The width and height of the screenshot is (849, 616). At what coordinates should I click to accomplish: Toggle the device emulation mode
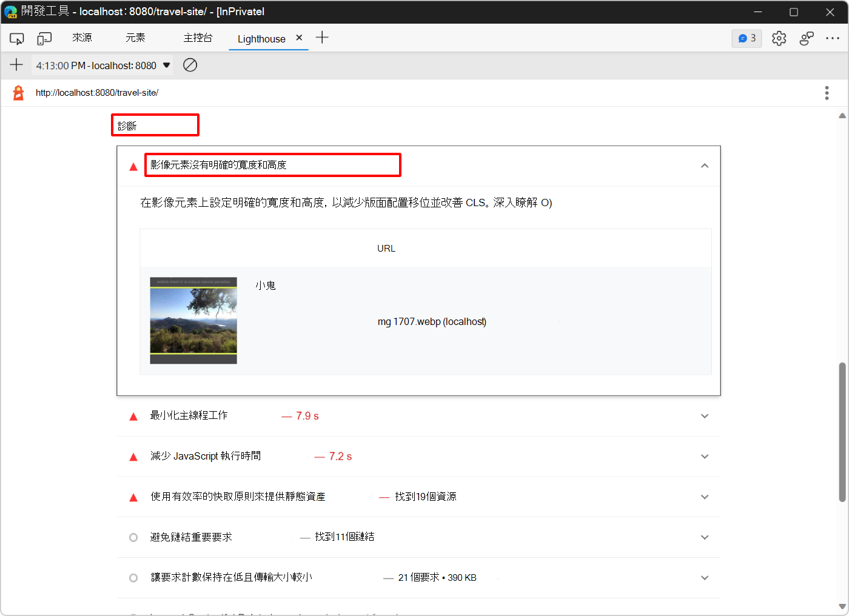tap(44, 38)
